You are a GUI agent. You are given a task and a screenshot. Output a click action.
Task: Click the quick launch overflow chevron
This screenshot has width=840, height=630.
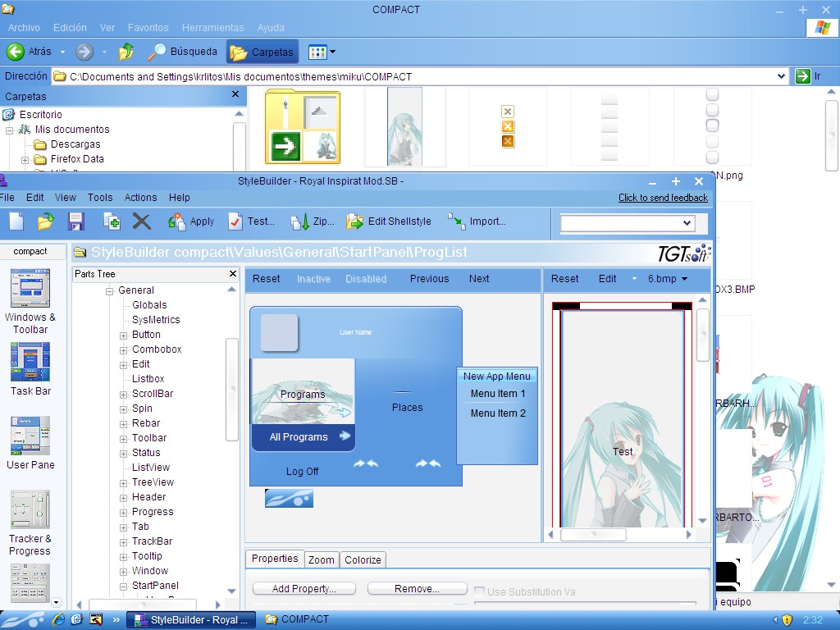pos(116,620)
